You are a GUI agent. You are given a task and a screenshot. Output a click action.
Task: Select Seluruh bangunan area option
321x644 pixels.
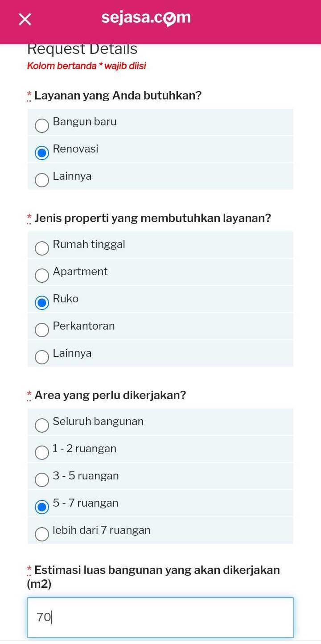tap(42, 425)
